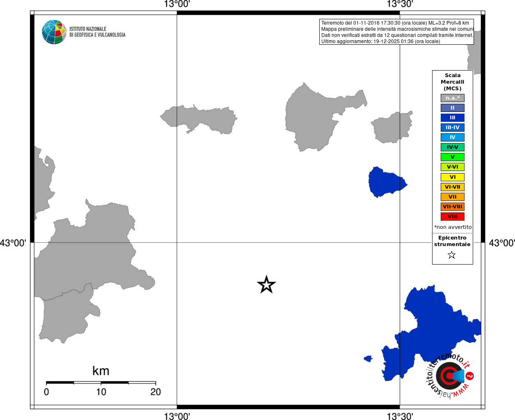Select the IV intensity legend swatch
Image resolution: width=515 pixels, height=420 pixels.
click(x=453, y=137)
